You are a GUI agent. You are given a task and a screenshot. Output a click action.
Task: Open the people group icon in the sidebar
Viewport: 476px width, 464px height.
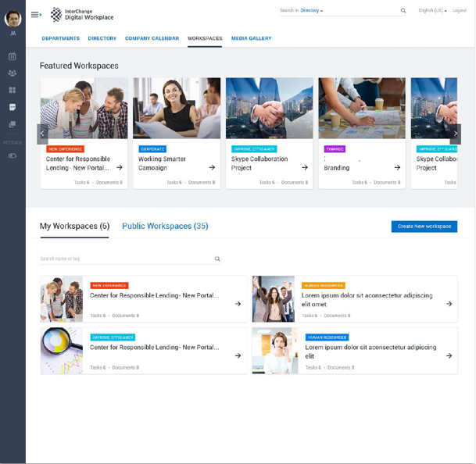(x=13, y=73)
